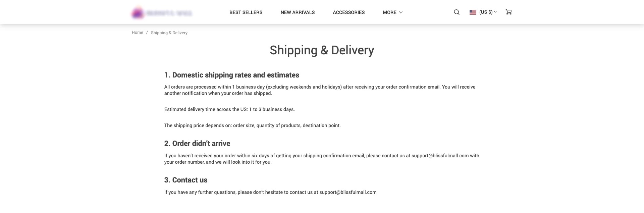
Task: Navigate to ACCESSORIES
Action: coord(348,12)
